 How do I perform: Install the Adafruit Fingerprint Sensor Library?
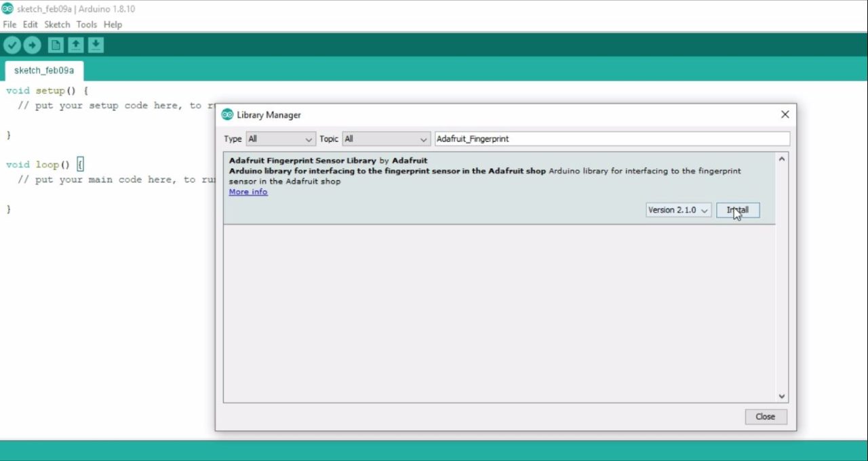(738, 210)
